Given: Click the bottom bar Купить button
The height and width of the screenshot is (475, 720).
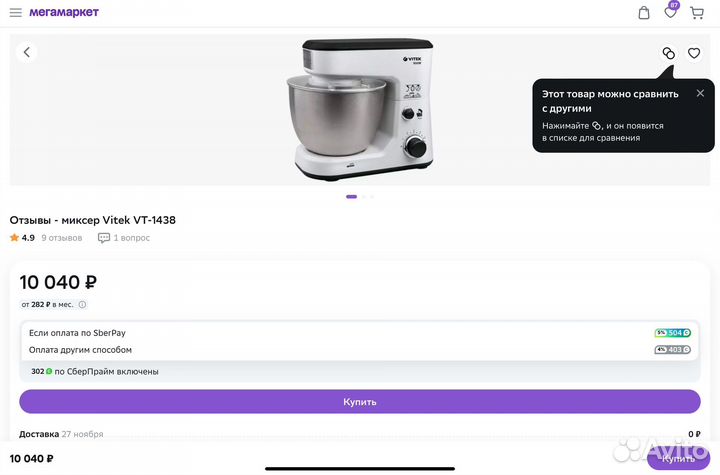Looking at the screenshot, I should 678,458.
